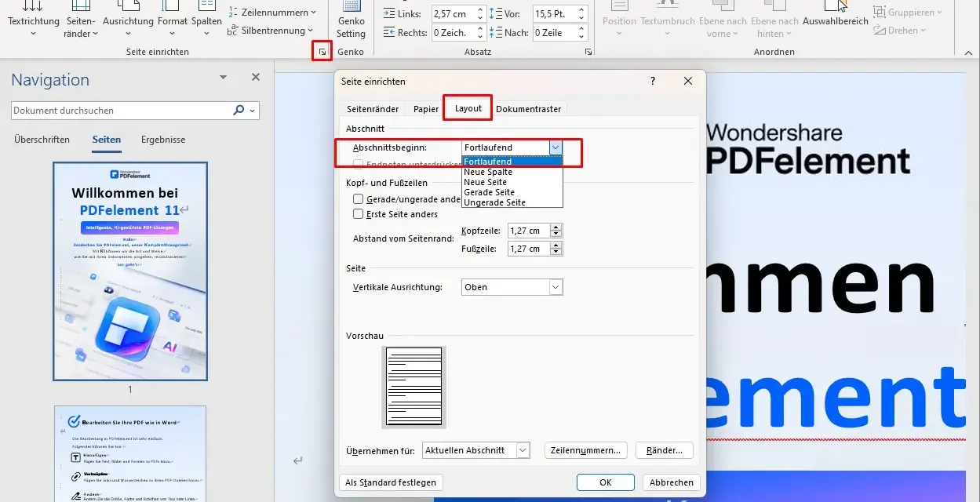Open Genko Setting
The image size is (980, 502).
pyautogui.click(x=351, y=20)
